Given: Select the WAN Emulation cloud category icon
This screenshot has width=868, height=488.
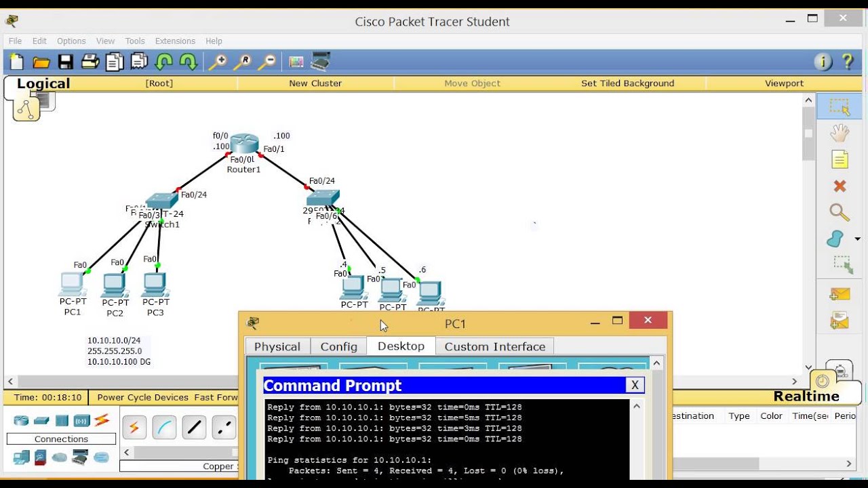Looking at the screenshot, I should tap(60, 458).
